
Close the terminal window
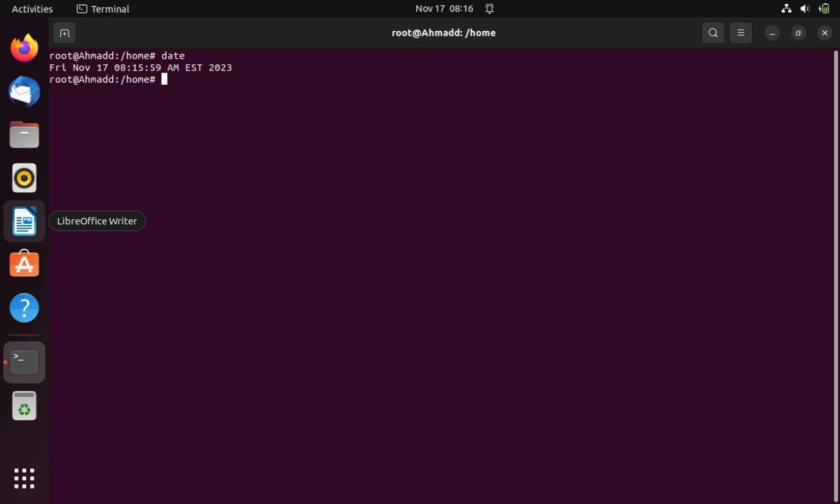point(825,33)
